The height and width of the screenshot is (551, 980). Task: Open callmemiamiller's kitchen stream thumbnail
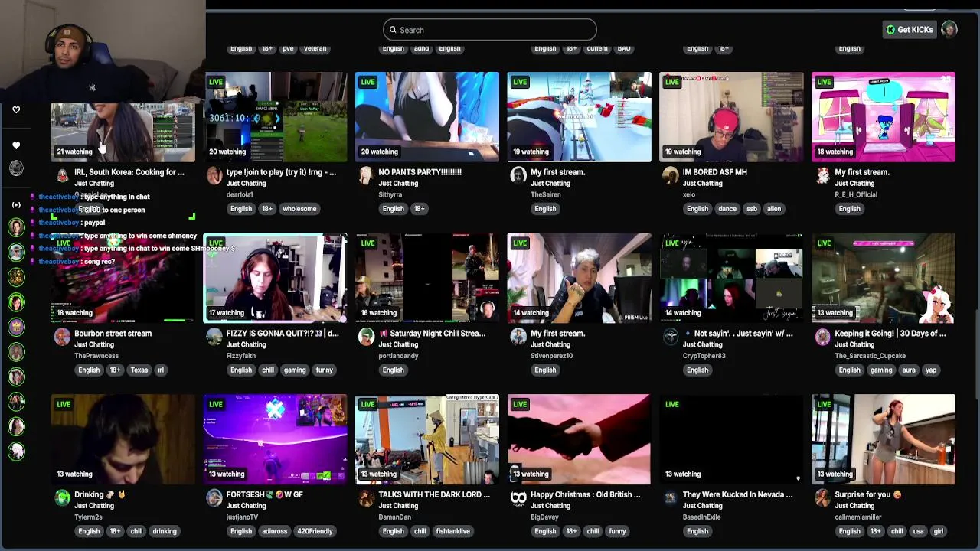coord(884,439)
